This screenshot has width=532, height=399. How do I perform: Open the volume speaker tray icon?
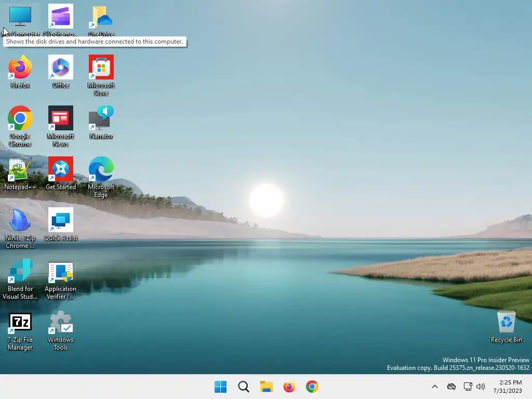[481, 387]
